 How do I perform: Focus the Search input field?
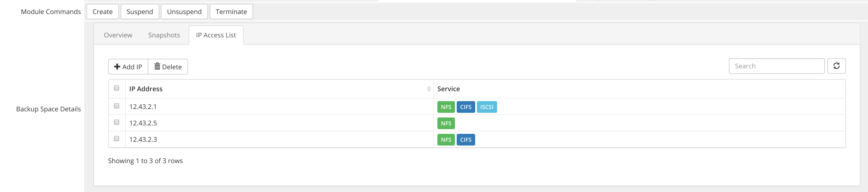point(776,66)
